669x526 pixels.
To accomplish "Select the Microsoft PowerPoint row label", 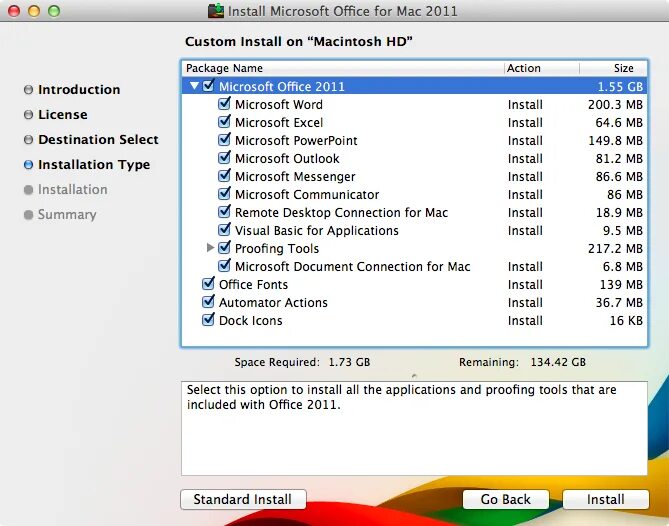I will (296, 140).
